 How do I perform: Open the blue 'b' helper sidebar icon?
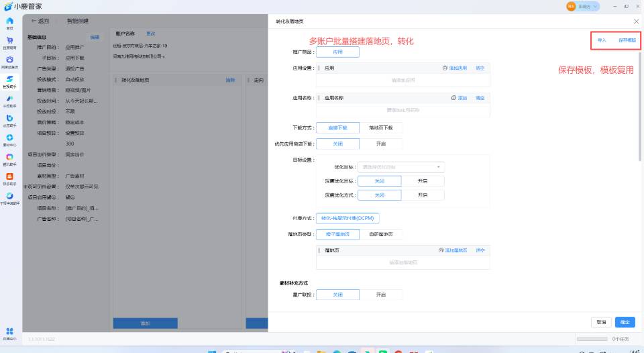point(9,118)
